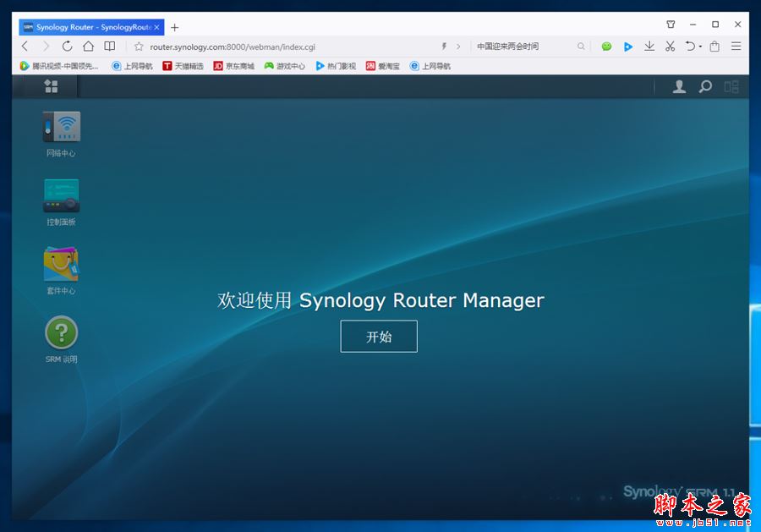Bookmark the page with the star icon
The image size is (761, 532).
click(139, 47)
